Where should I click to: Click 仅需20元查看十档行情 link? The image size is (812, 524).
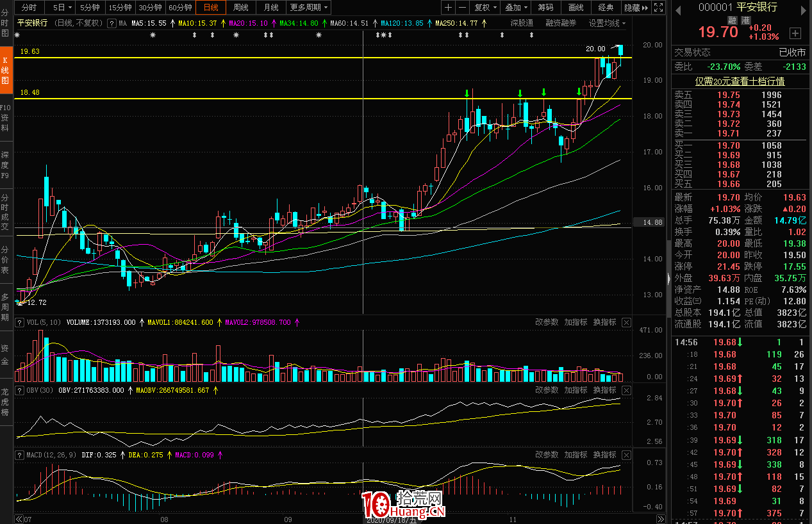pos(740,81)
